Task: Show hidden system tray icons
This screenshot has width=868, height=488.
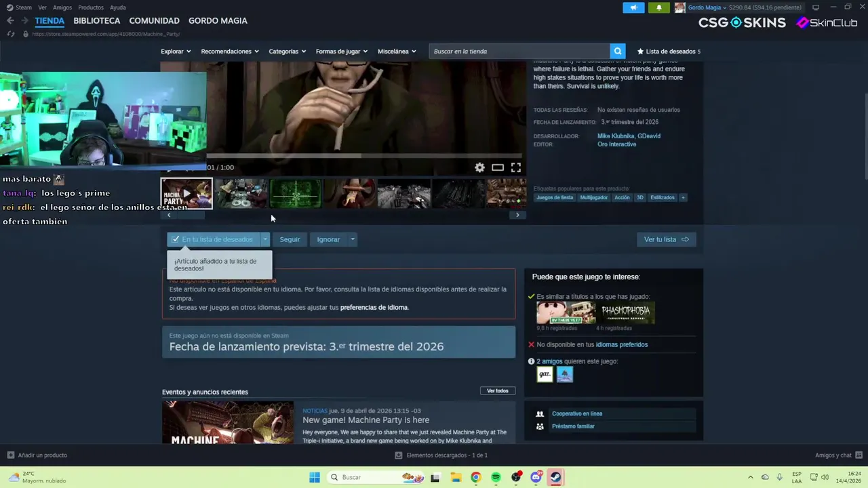Action: [750, 477]
